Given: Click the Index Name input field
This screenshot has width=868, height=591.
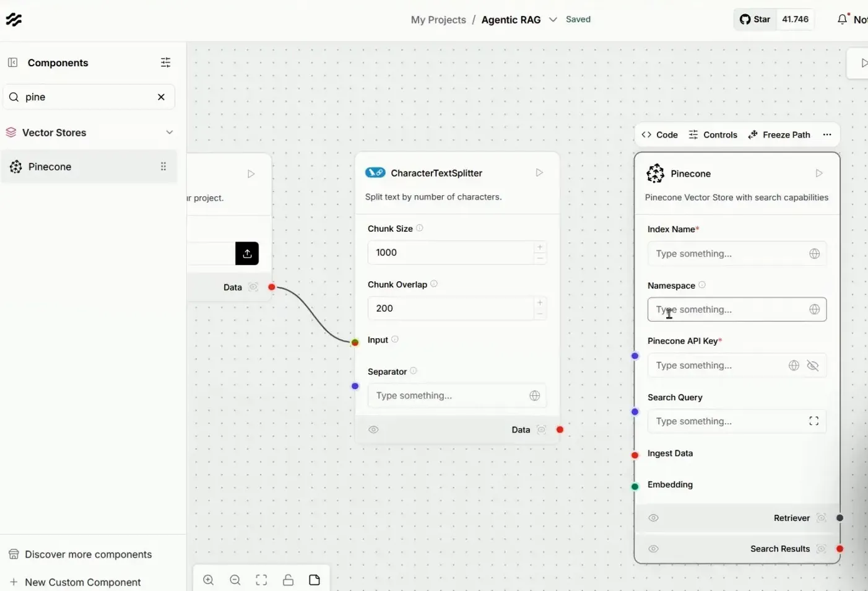Looking at the screenshot, I should (x=737, y=254).
